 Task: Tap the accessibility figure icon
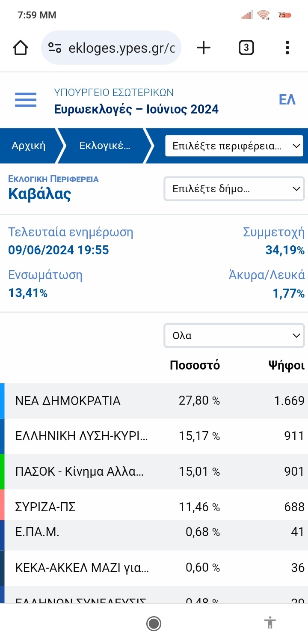[x=269, y=623]
